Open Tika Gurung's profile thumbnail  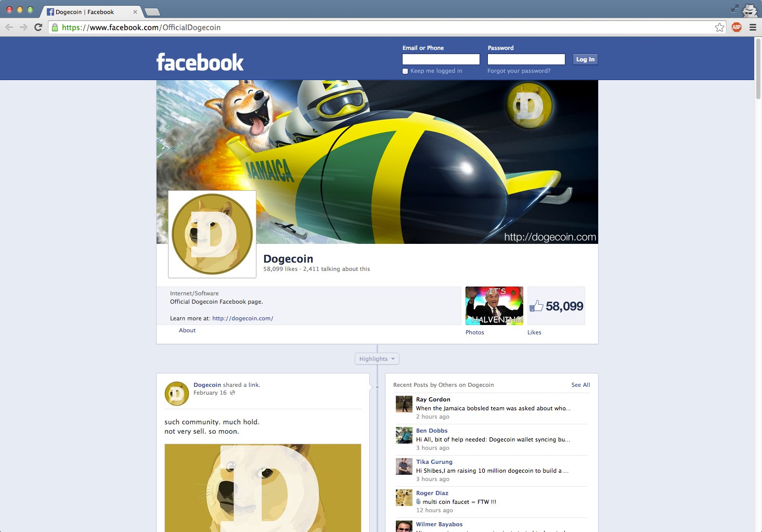point(404,466)
